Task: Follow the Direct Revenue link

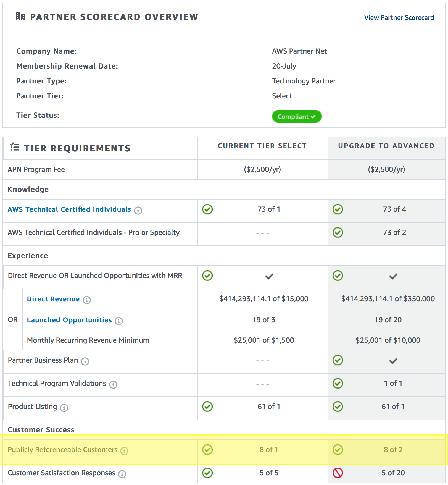Action: [53, 299]
